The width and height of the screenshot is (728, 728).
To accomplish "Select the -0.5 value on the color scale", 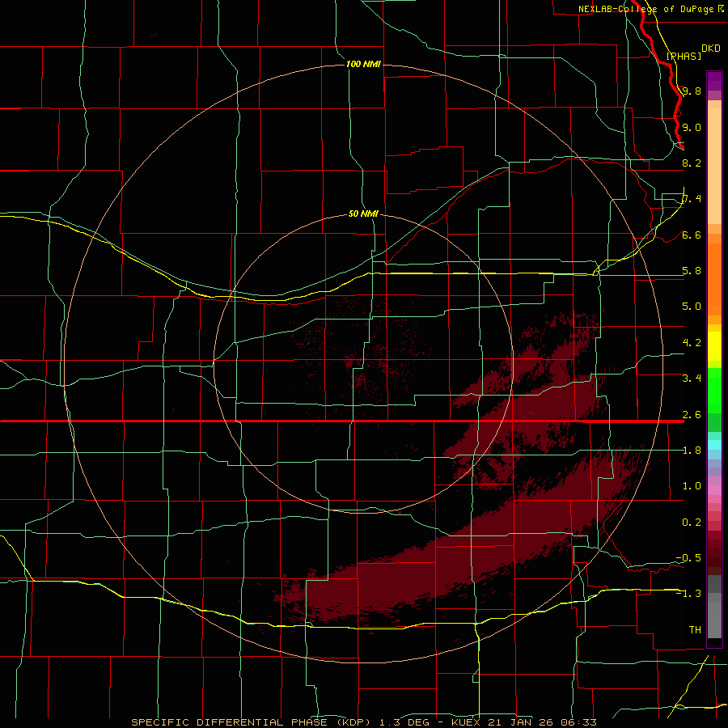I will click(x=688, y=558).
